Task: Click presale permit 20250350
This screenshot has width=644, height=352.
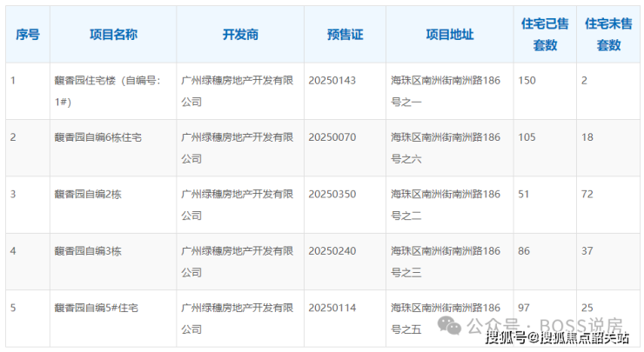Action: (x=332, y=194)
